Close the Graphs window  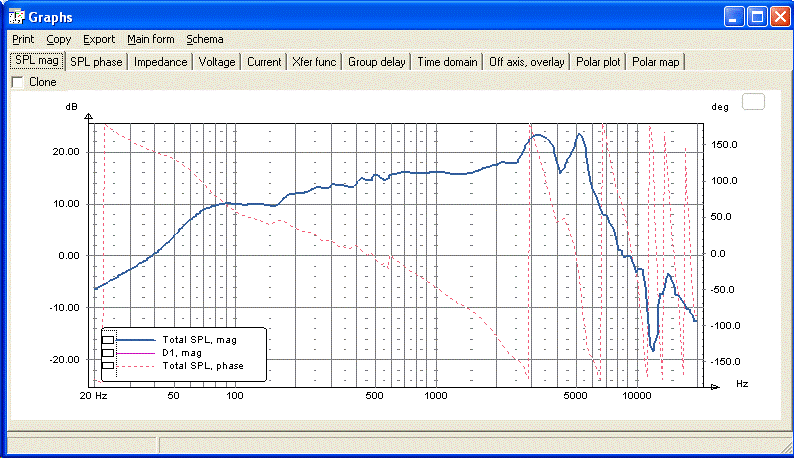coord(780,17)
